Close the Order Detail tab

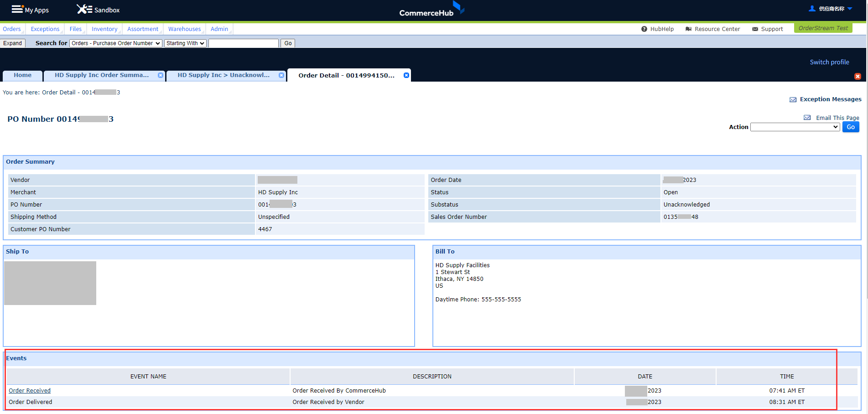[x=406, y=75]
